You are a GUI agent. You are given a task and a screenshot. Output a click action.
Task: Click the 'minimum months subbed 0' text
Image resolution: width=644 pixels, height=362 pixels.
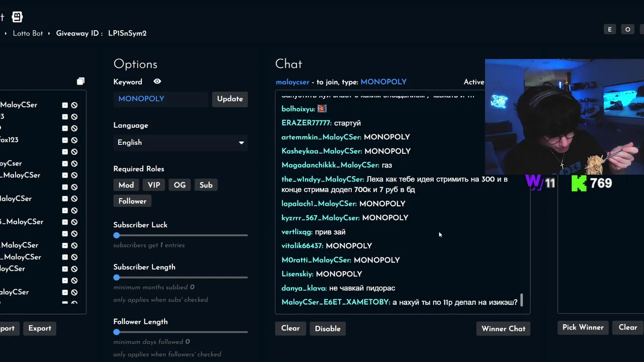154,288
